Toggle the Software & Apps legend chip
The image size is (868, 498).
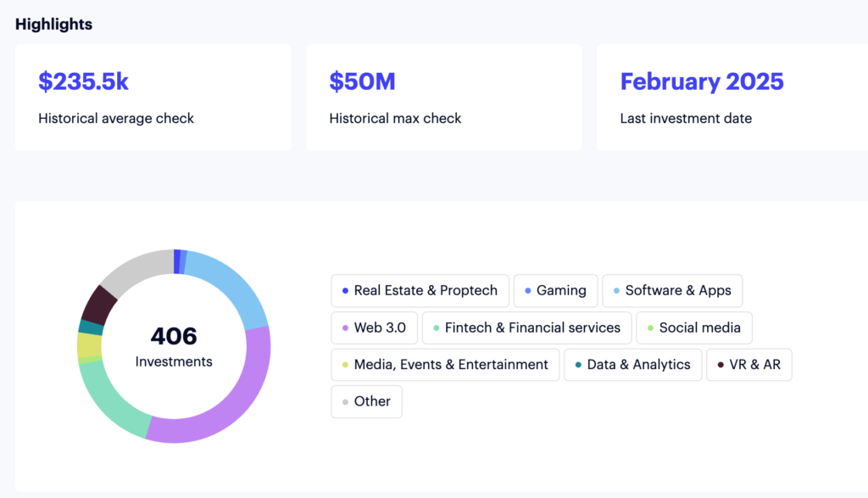(671, 290)
